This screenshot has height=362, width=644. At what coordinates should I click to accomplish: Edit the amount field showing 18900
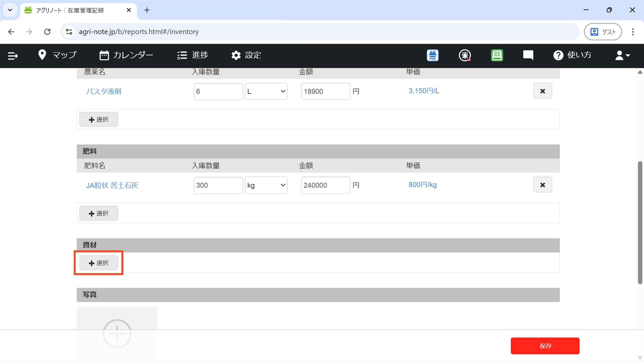[x=326, y=91]
